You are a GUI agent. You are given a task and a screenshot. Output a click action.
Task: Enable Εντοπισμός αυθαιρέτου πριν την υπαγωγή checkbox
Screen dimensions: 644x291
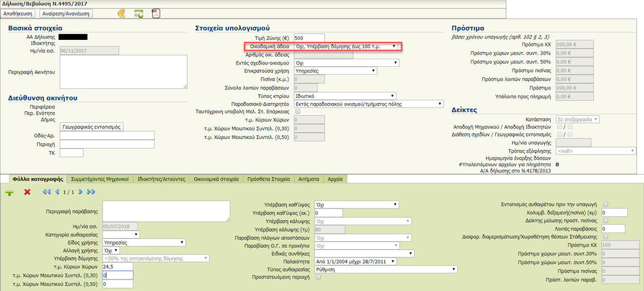605,204
